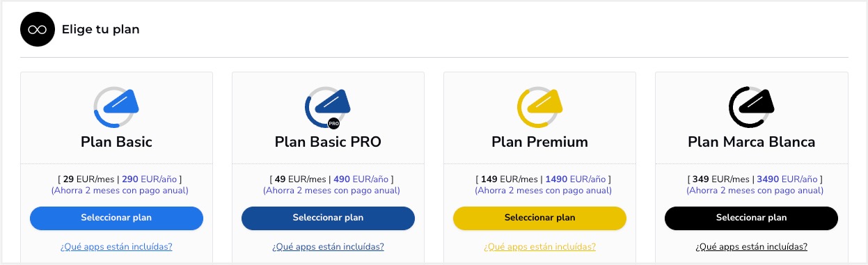Click the black Plan Marca Blanca icon

point(751,108)
